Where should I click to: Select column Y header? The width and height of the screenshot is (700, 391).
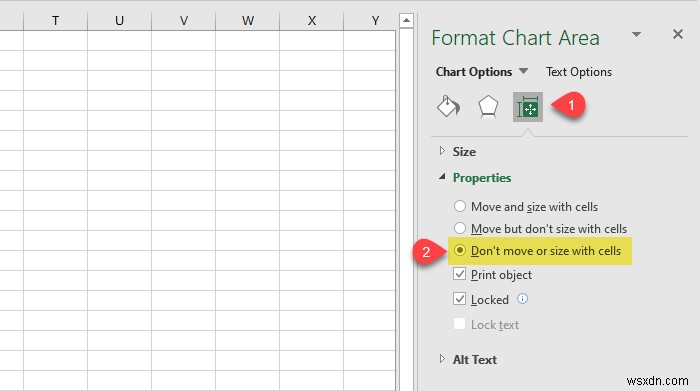(370, 21)
